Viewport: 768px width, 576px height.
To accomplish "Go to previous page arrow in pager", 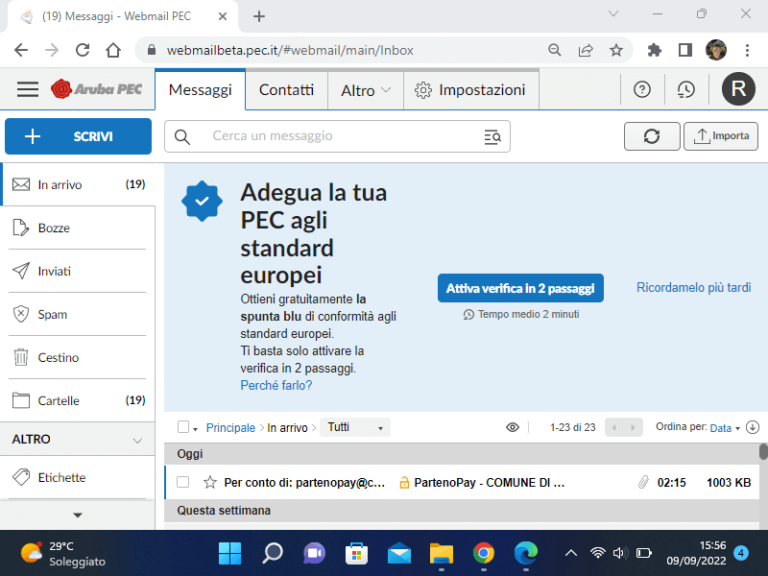I will pyautogui.click(x=614, y=428).
